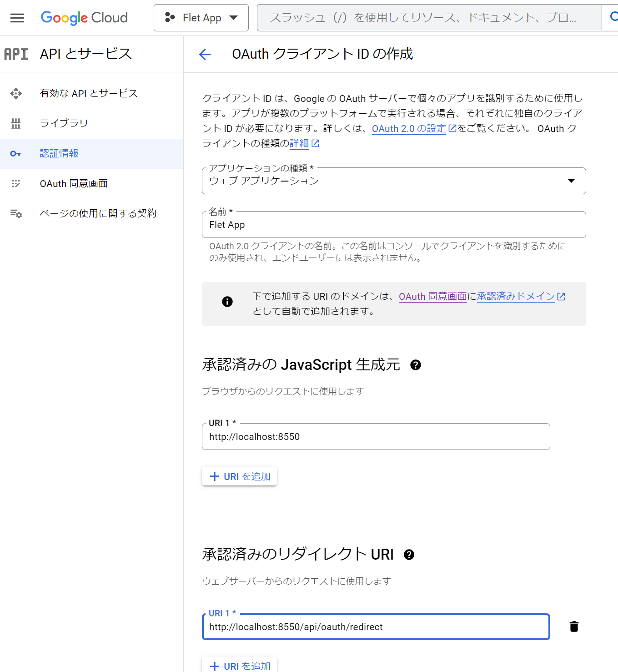618x672 pixels.
Task: Add another redirect URI via URI を追加
Action: click(239, 666)
